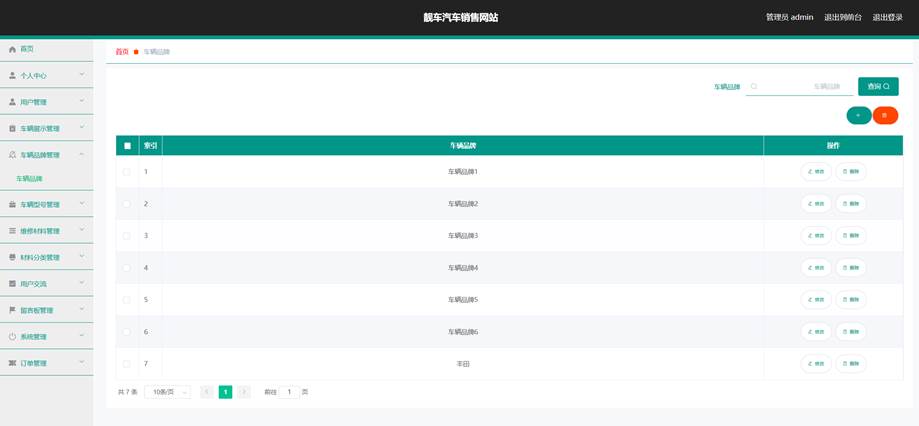Edit row 2 车辆品牌2

coord(816,204)
